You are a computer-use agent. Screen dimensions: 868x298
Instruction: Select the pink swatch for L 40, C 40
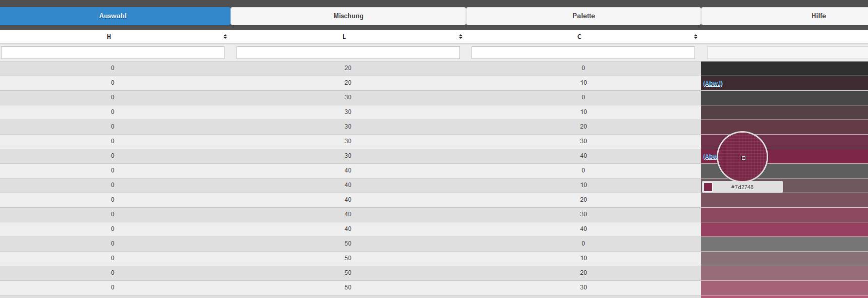pyautogui.click(x=784, y=229)
